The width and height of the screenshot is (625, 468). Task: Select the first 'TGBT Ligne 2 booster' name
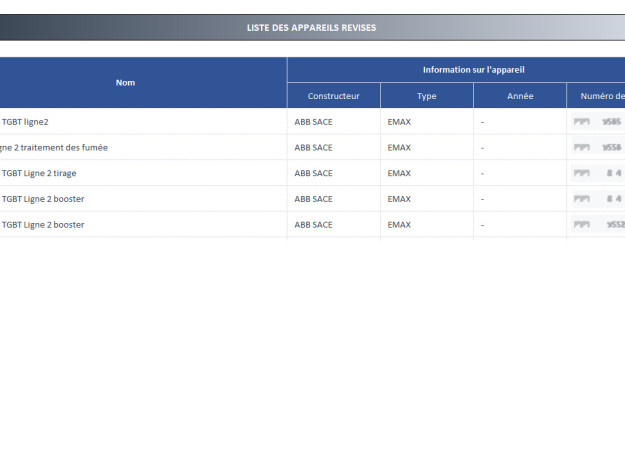(43, 199)
